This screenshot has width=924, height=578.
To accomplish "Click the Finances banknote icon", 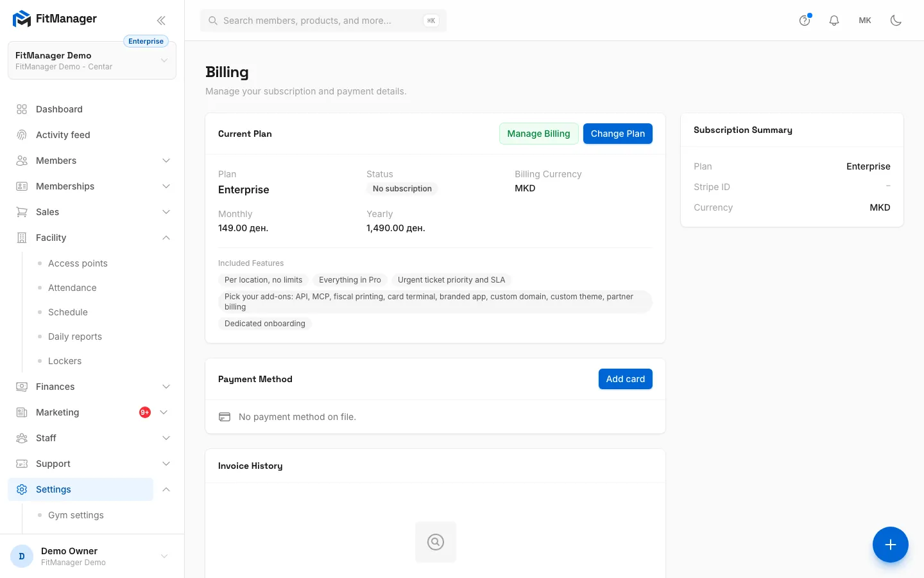I will (x=22, y=387).
